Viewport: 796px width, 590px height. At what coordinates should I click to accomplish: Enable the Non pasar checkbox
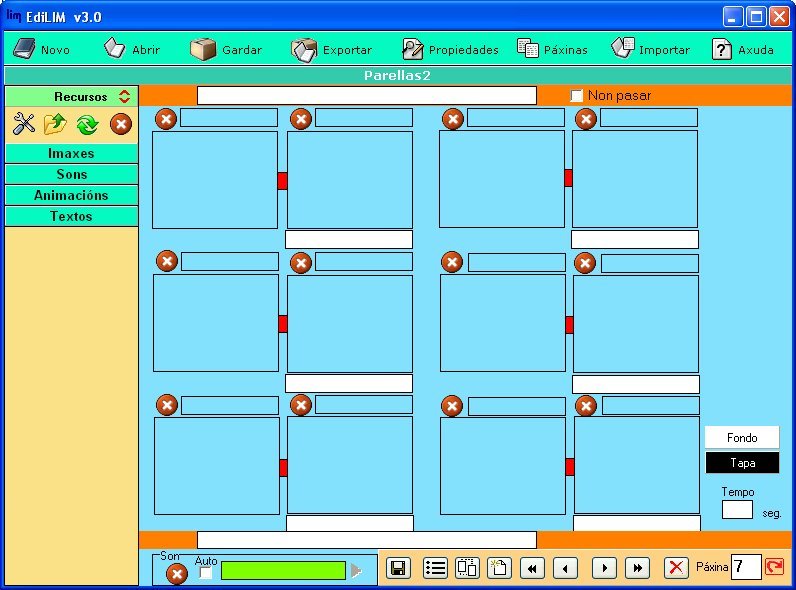click(576, 96)
